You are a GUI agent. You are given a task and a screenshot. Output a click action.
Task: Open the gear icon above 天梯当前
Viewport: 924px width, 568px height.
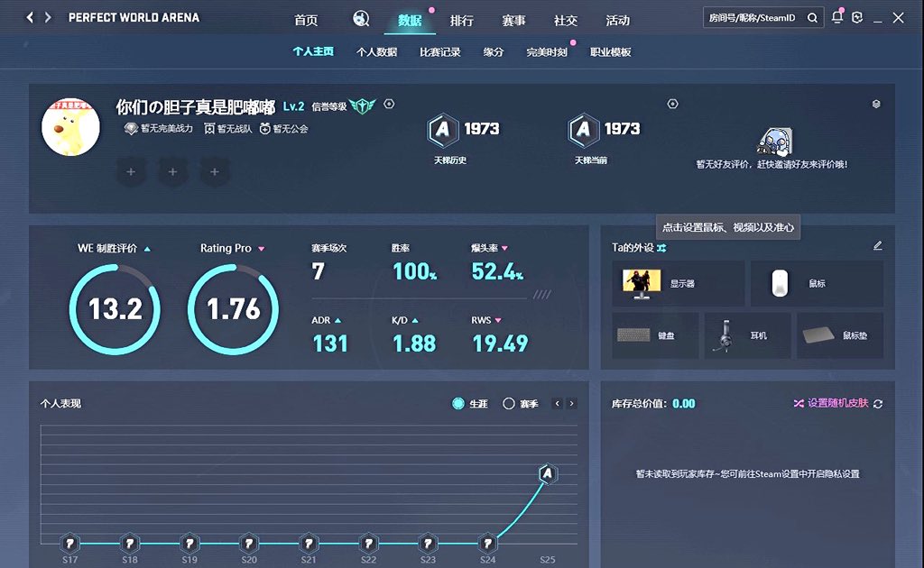click(x=672, y=104)
